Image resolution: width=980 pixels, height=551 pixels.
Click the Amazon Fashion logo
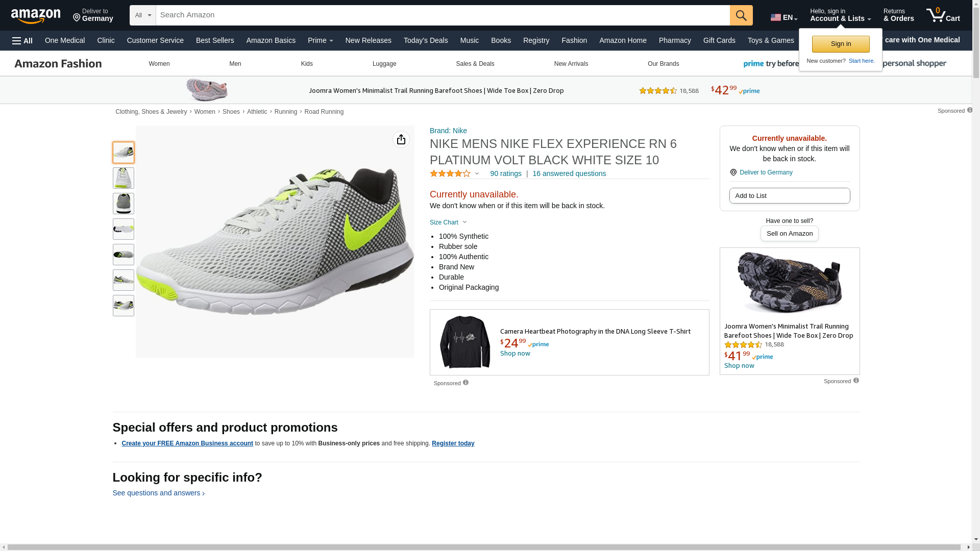(x=58, y=64)
